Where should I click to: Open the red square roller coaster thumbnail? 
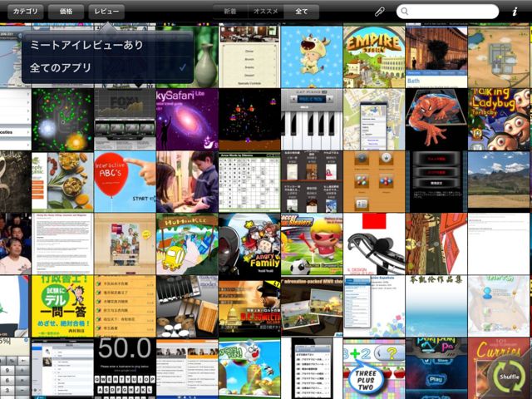click(x=374, y=244)
